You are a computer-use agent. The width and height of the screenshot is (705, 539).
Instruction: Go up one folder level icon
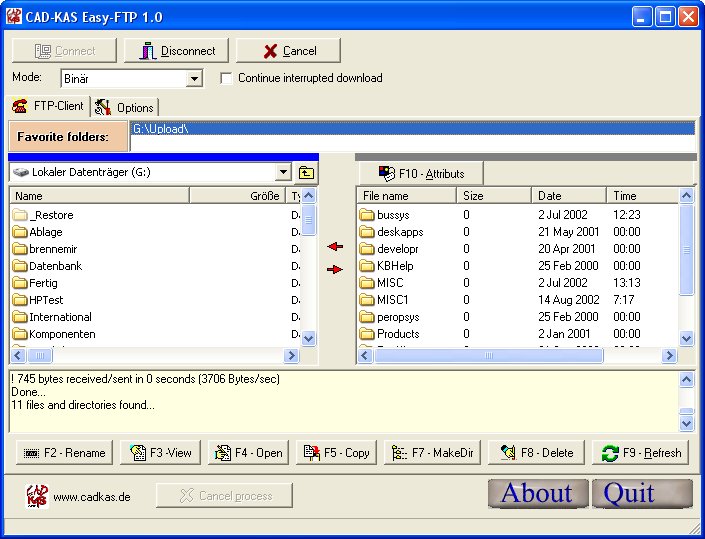point(306,173)
